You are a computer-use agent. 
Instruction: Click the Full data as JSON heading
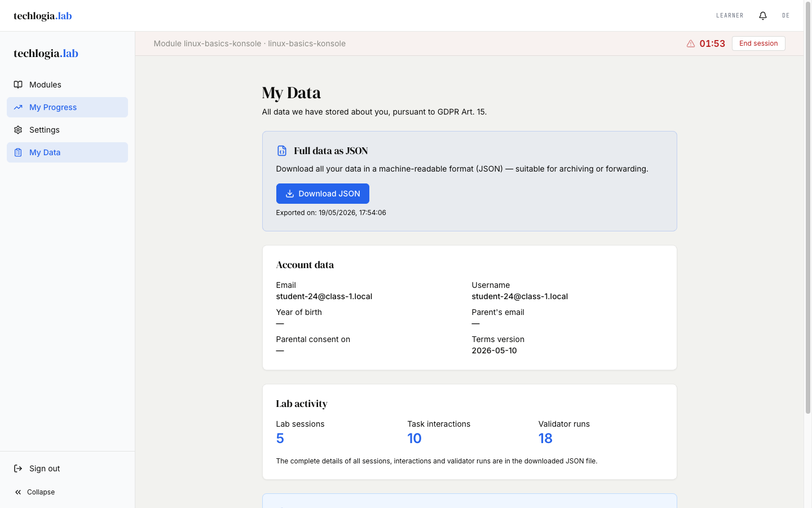[x=331, y=151]
